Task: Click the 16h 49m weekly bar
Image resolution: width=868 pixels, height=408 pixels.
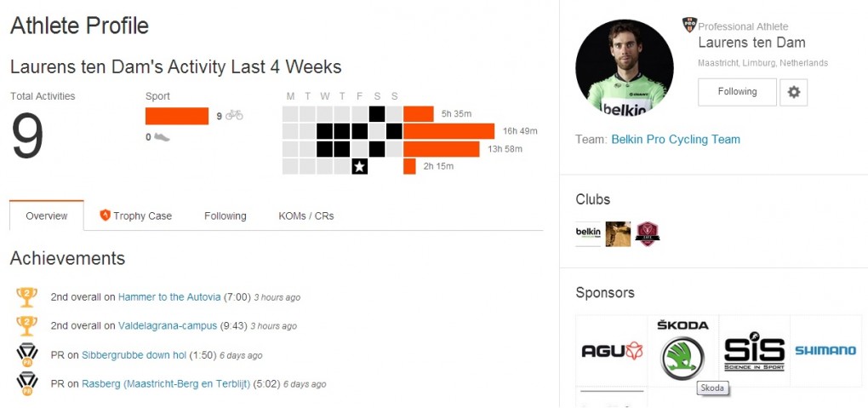Action: (448, 131)
